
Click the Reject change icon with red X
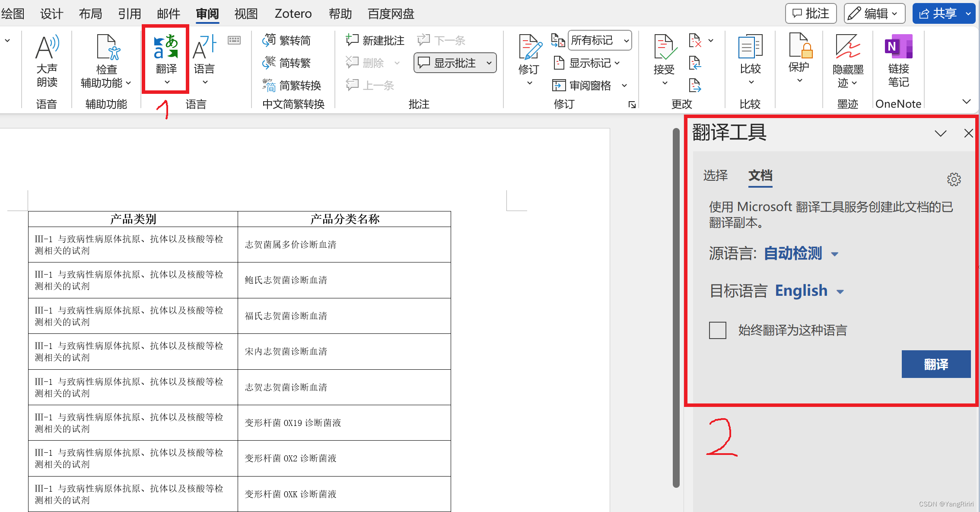tap(695, 40)
